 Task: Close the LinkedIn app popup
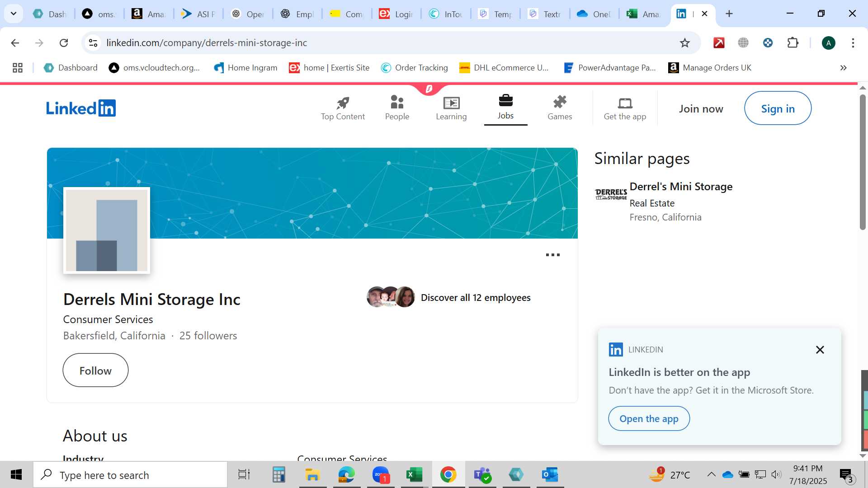coord(820,350)
